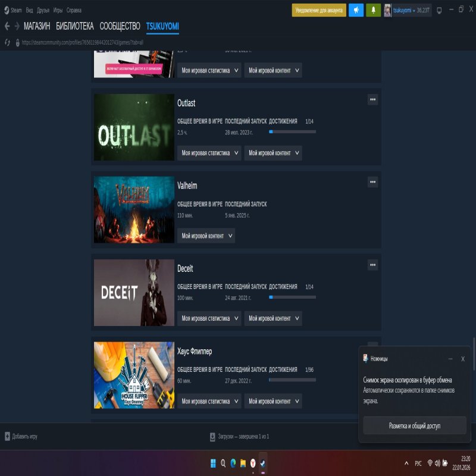
Task: Click the downloads icon in the status bar
Action: tap(212, 436)
